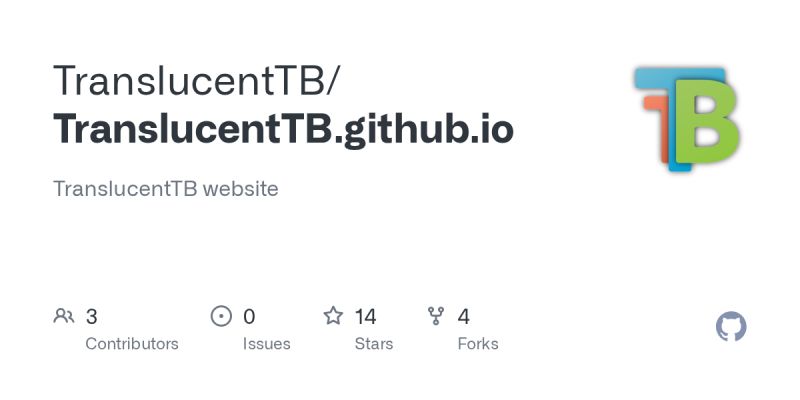Open the Forks label
Screen dimensions: 800x400
[x=478, y=344]
